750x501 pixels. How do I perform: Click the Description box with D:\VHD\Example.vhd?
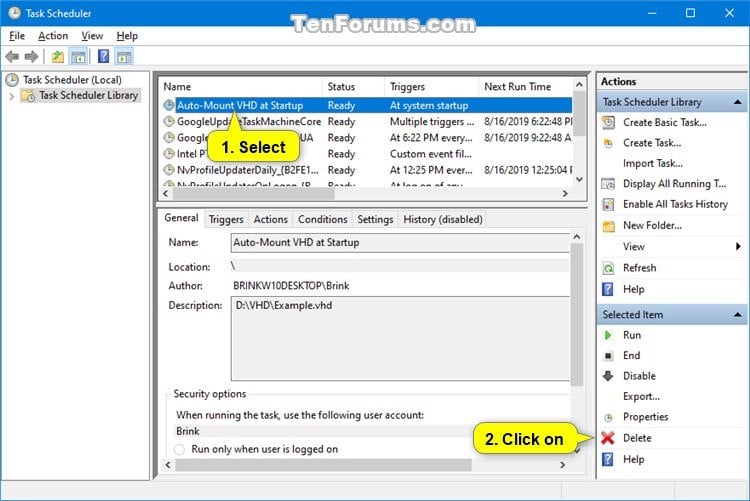pyautogui.click(x=400, y=339)
